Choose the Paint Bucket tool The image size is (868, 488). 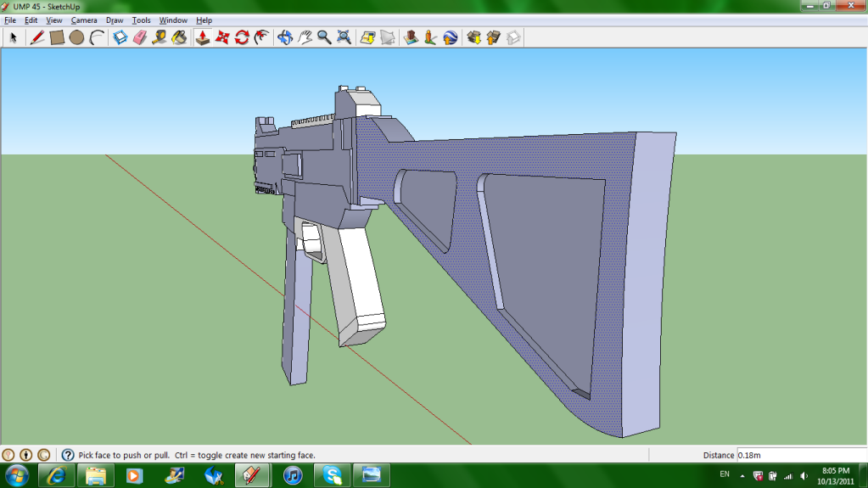[179, 37]
